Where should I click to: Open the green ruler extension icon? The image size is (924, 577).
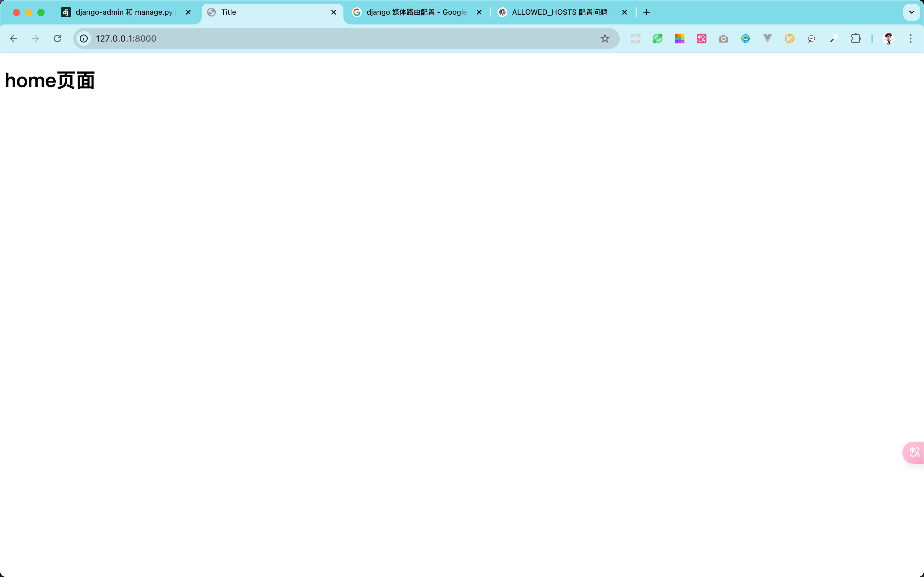click(x=657, y=39)
